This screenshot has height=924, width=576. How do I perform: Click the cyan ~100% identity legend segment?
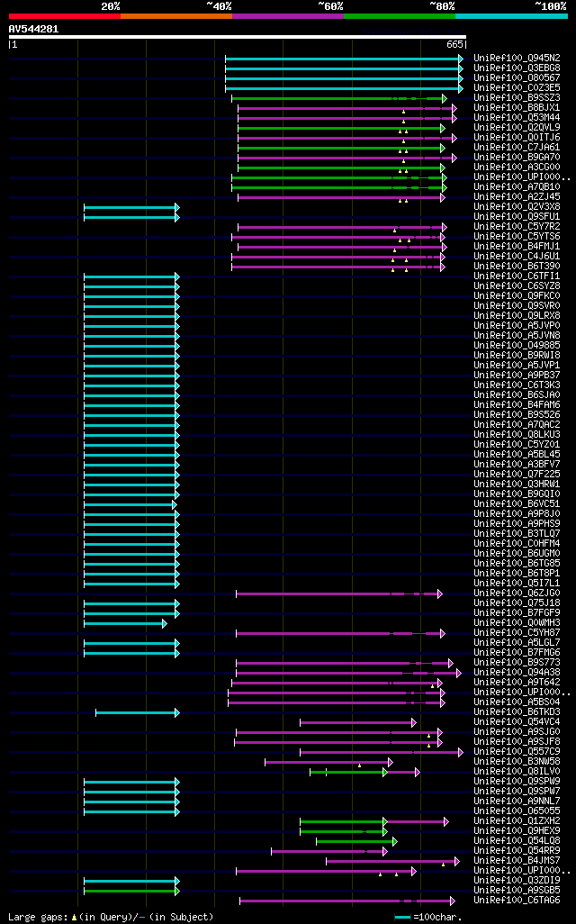(x=512, y=16)
